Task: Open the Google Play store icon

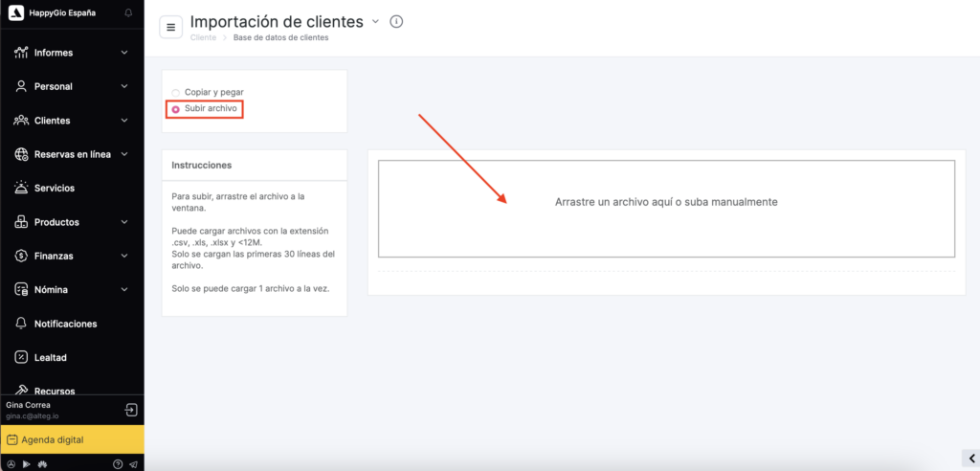Action: click(26, 464)
